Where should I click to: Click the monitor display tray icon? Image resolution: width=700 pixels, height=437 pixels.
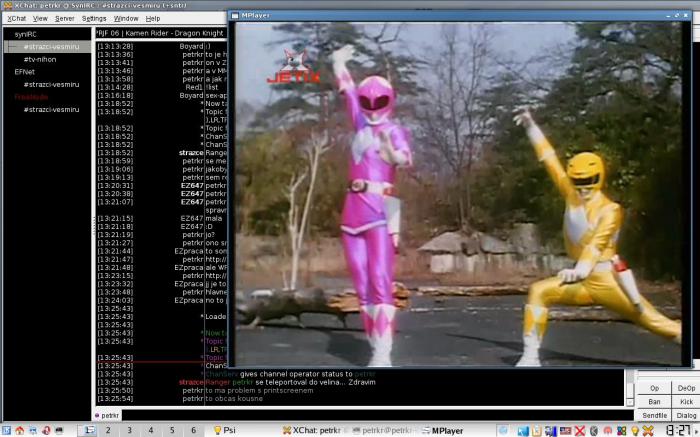(x=551, y=431)
